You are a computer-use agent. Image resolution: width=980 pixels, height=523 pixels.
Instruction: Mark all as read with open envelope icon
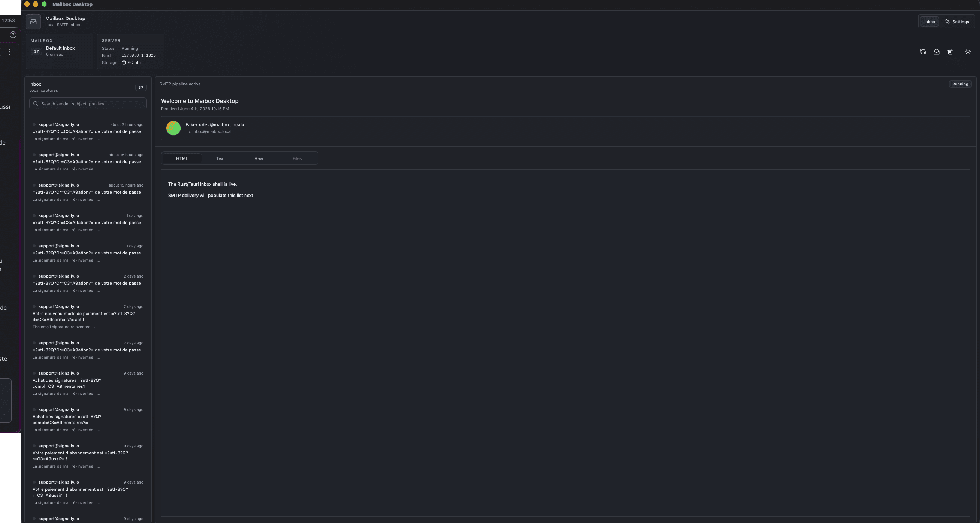point(936,52)
